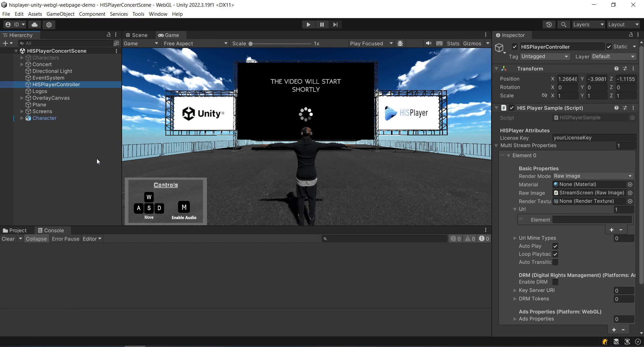This screenshot has width=644, height=347.
Task: Toggle the constrained proportions Scale link icon
Action: tap(544, 96)
